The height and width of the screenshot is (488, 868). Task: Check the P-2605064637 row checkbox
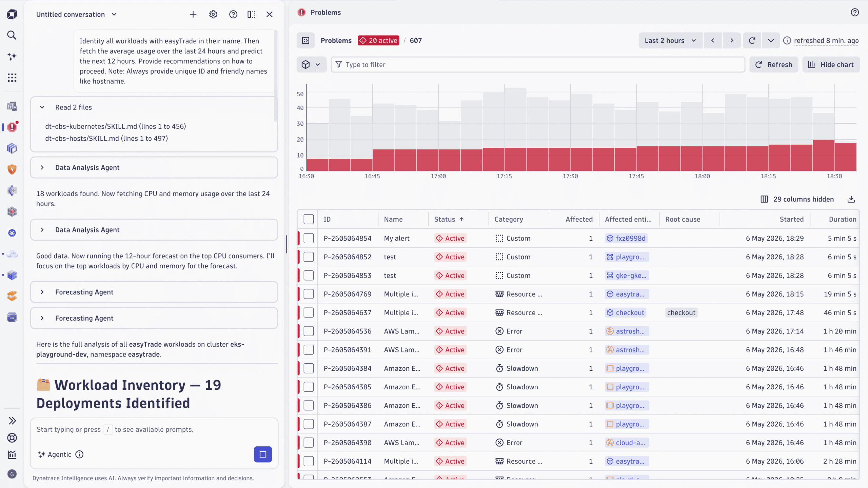pos(309,312)
